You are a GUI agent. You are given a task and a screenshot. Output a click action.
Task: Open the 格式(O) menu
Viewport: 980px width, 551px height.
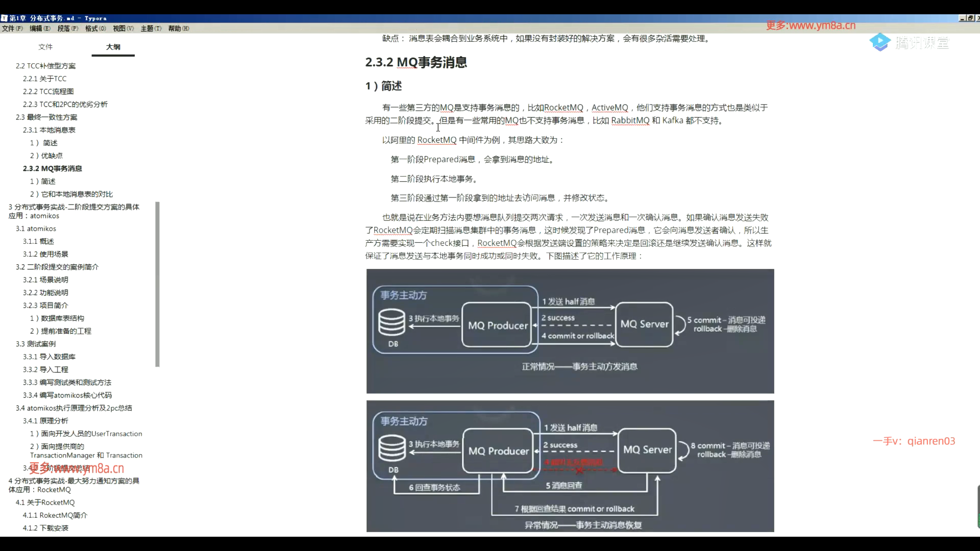(x=95, y=29)
